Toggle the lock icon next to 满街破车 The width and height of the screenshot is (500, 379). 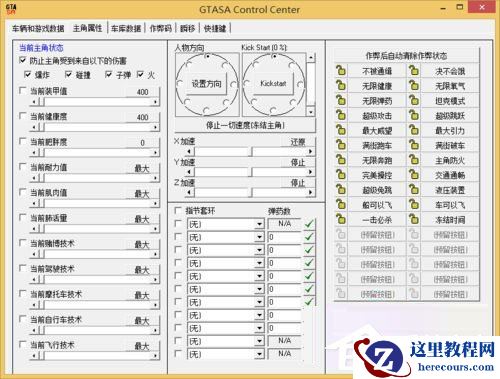(x=414, y=145)
